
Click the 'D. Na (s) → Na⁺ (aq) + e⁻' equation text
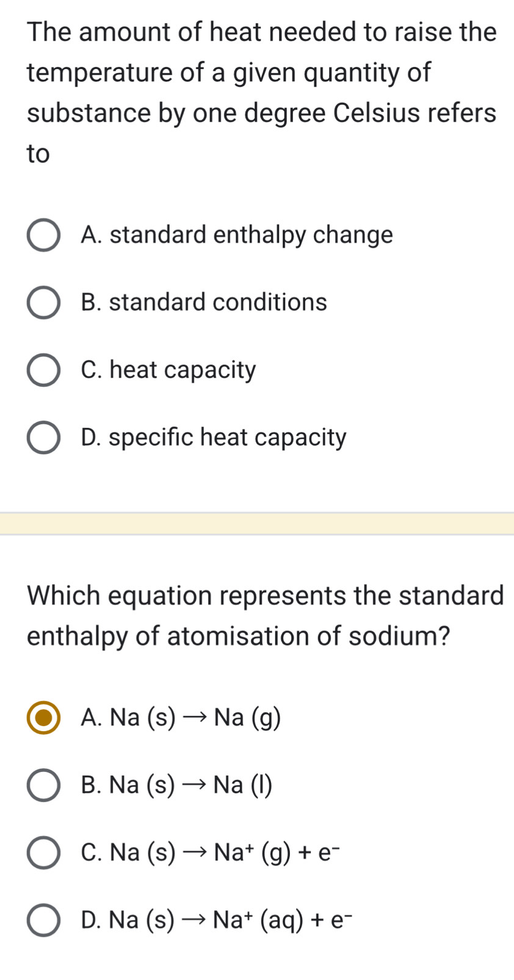click(216, 920)
